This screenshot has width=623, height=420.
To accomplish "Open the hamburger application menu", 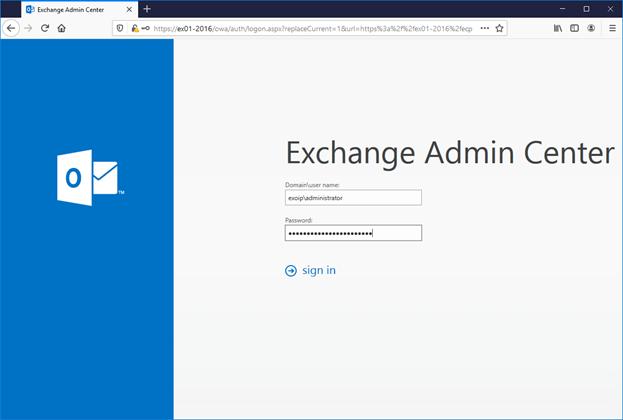I will (612, 28).
